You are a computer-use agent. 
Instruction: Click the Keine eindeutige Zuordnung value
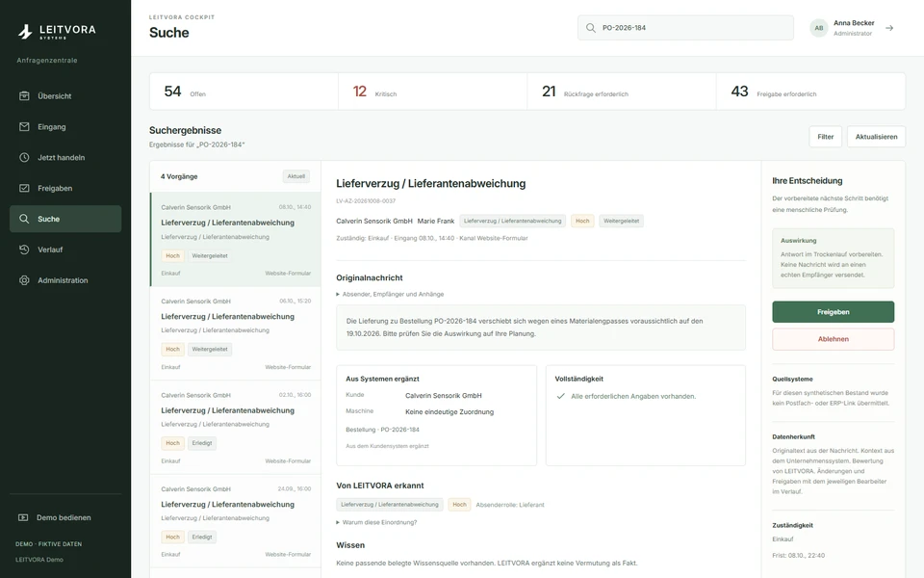click(x=449, y=411)
